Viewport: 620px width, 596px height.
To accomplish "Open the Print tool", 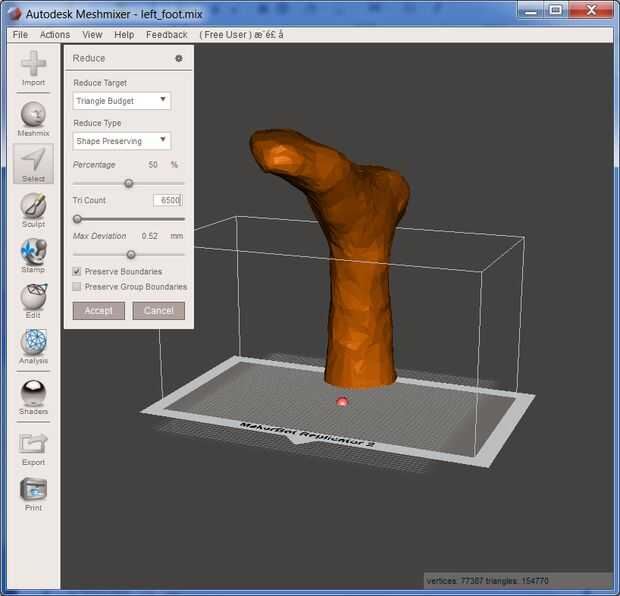I will (x=33, y=491).
